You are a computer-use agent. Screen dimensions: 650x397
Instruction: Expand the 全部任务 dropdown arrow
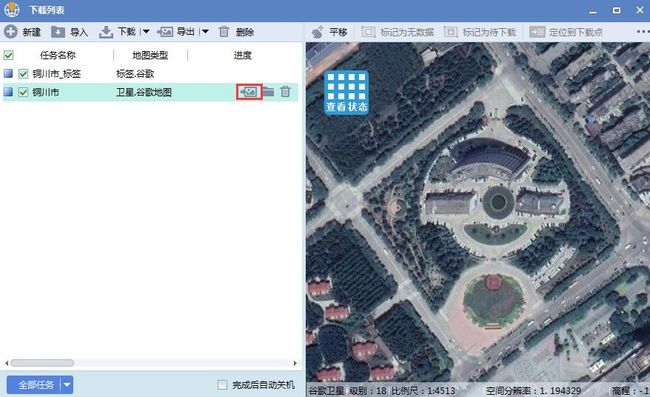click(67, 385)
